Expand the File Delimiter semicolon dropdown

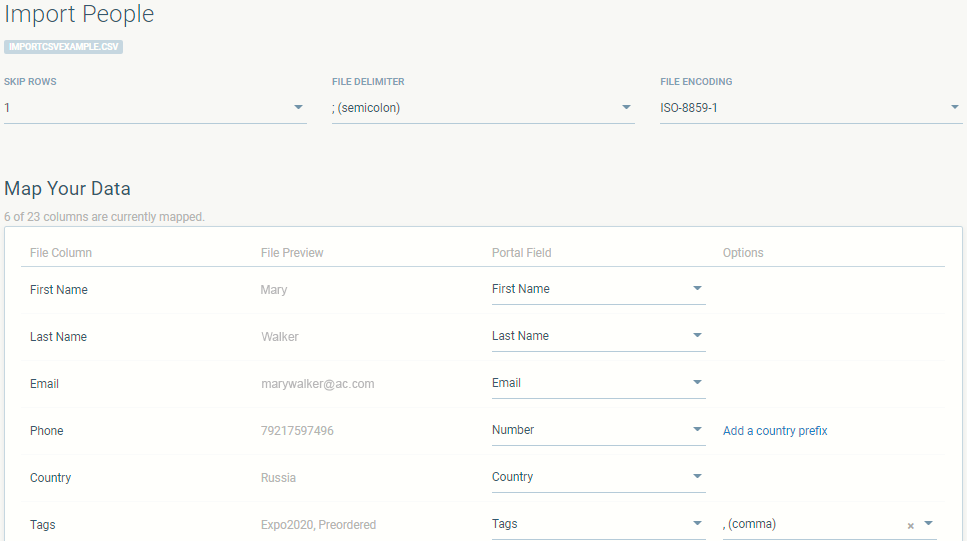click(x=626, y=108)
